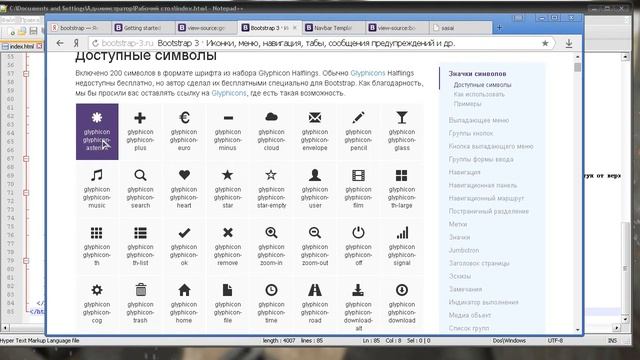Image resolution: width=640 pixels, height=360 pixels.
Task: Select the glyphicon-zoom-out icon
Action: [x=315, y=233]
